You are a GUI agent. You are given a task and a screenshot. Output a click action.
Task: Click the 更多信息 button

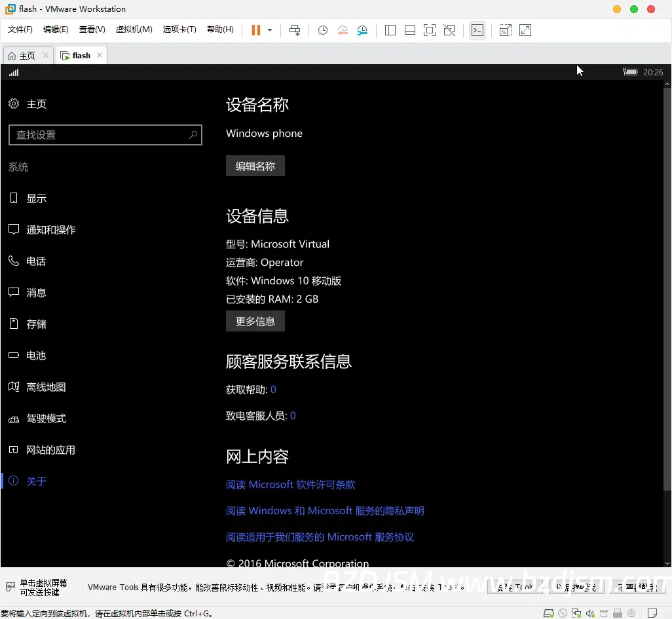pyautogui.click(x=255, y=321)
